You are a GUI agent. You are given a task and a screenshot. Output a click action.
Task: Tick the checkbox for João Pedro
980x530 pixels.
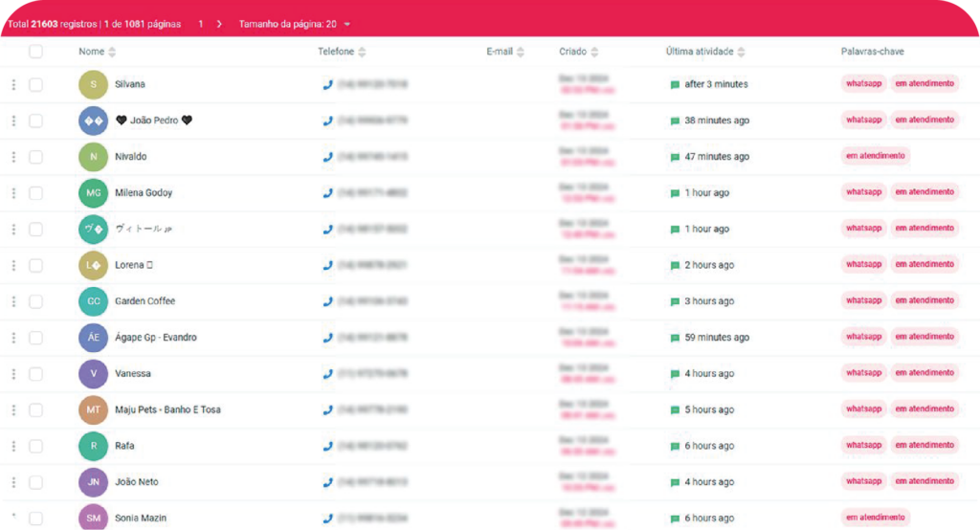[35, 121]
